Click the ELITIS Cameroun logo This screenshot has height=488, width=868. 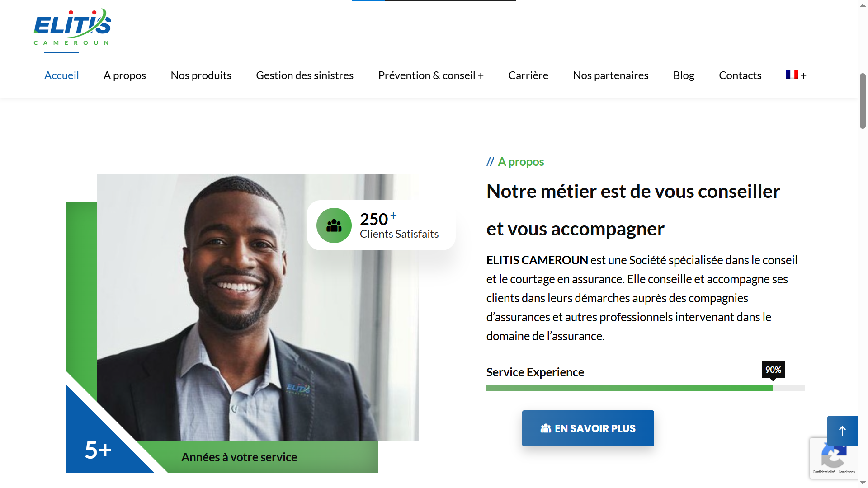click(72, 27)
